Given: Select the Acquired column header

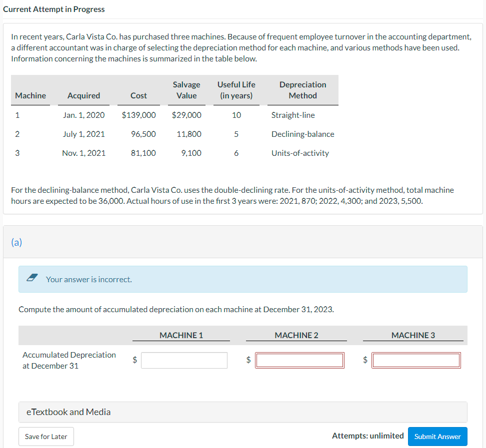Looking at the screenshot, I should point(83,96).
